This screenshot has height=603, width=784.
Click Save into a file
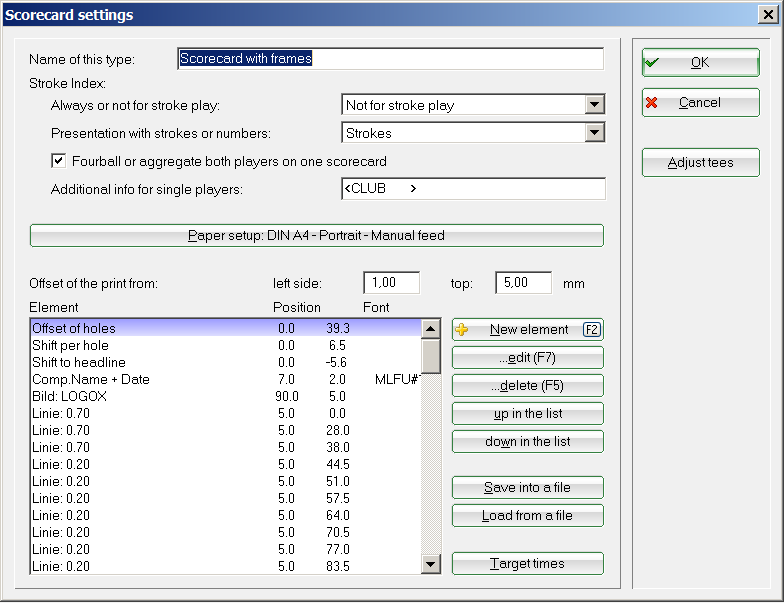pos(527,488)
